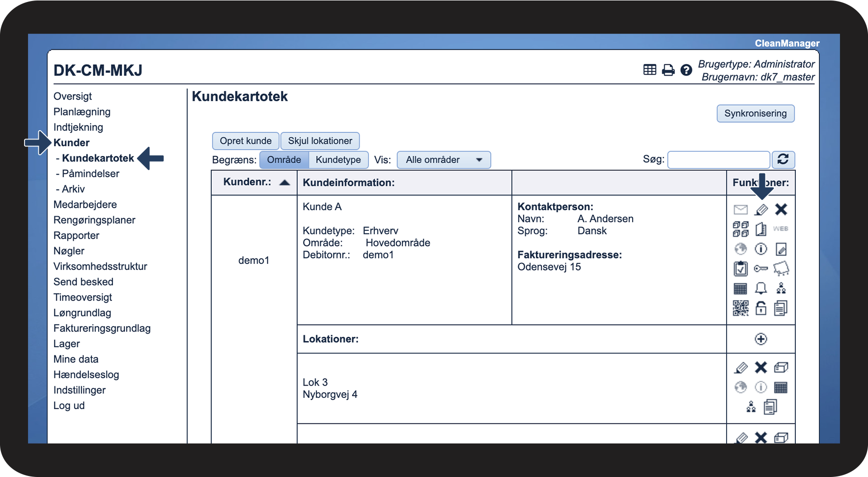Viewport: 868px width, 477px height.
Task: Open Mine data in the sidebar
Action: (x=76, y=360)
